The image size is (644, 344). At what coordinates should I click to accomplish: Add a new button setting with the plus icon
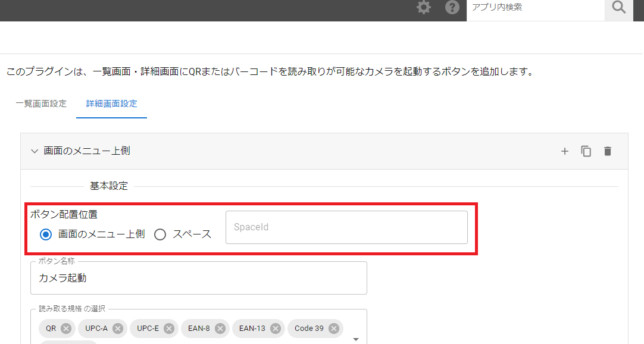coord(564,151)
